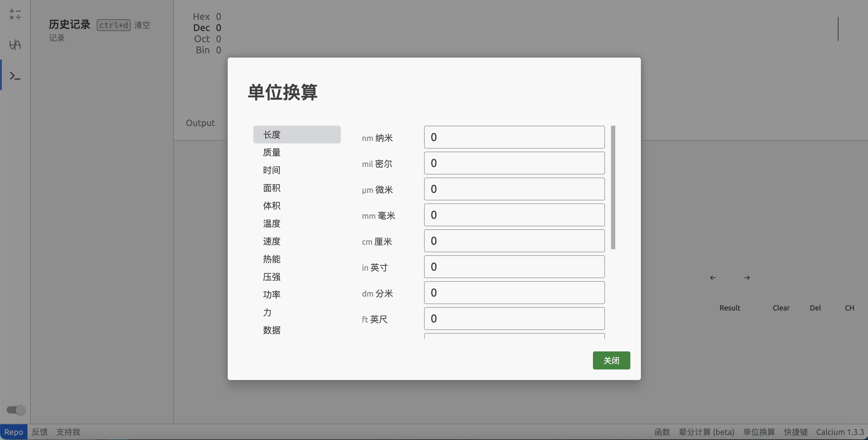Select the 温度 unit category
The height and width of the screenshot is (440, 868).
point(271,224)
